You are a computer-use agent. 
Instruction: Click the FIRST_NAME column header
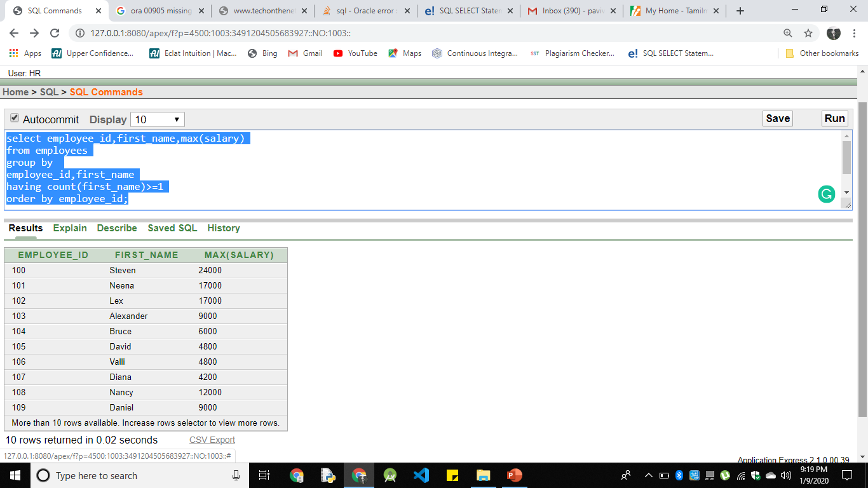coord(147,255)
